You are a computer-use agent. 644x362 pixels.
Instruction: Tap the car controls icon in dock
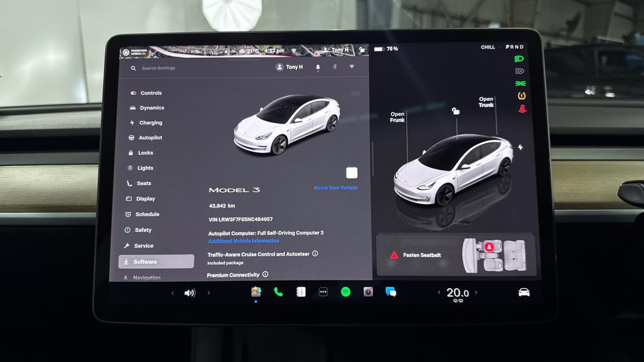[x=524, y=292]
